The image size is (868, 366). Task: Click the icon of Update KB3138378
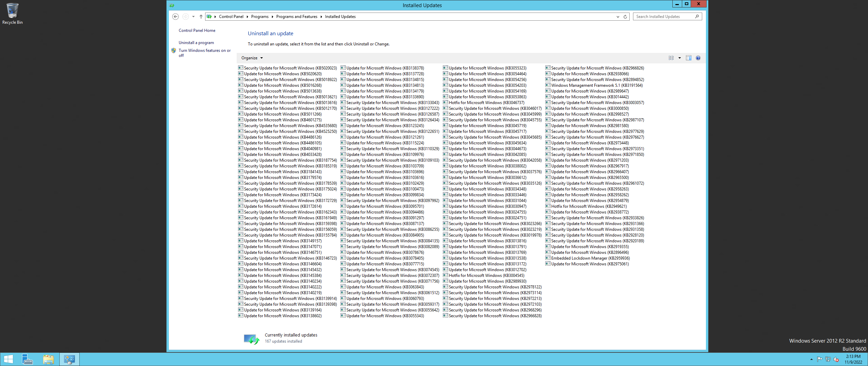[343, 68]
